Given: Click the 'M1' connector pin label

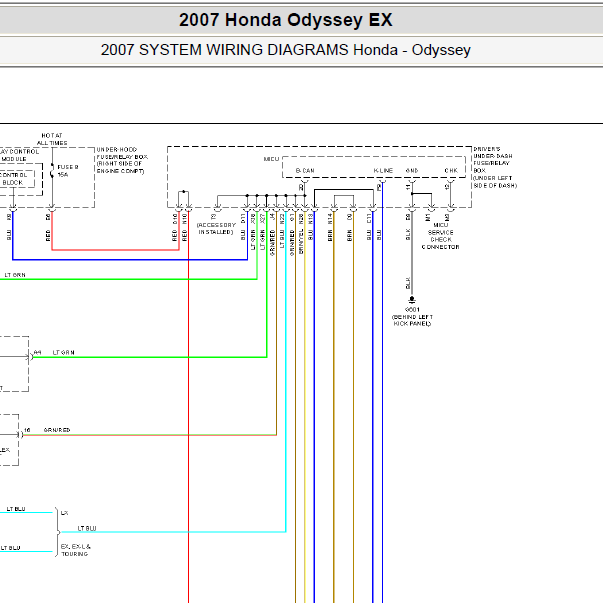Looking at the screenshot, I should coord(428,217).
